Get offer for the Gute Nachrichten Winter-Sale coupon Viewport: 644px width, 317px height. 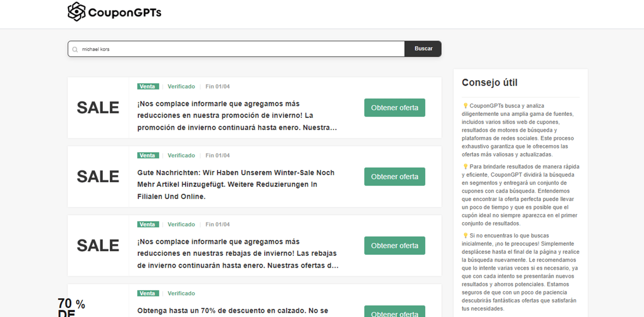(x=395, y=177)
